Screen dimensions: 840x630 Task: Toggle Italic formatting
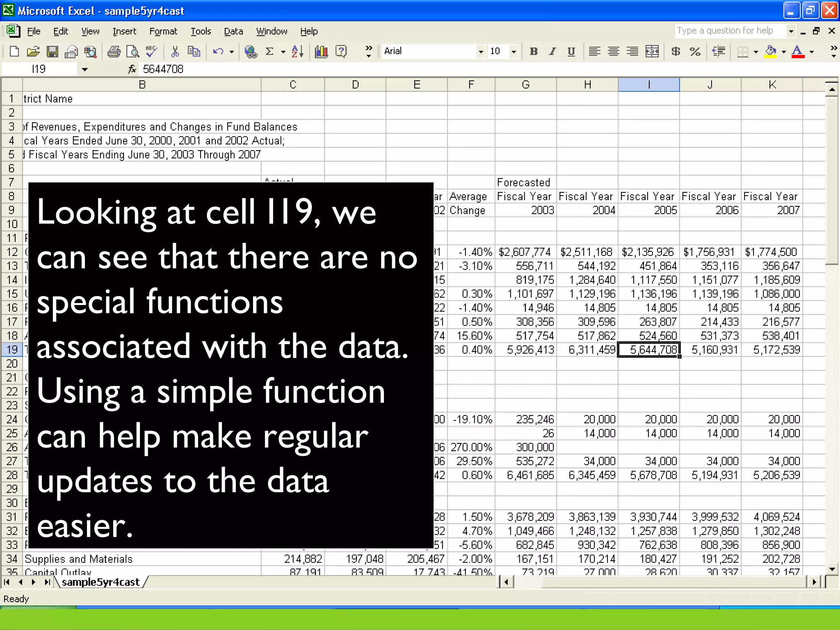(x=552, y=51)
